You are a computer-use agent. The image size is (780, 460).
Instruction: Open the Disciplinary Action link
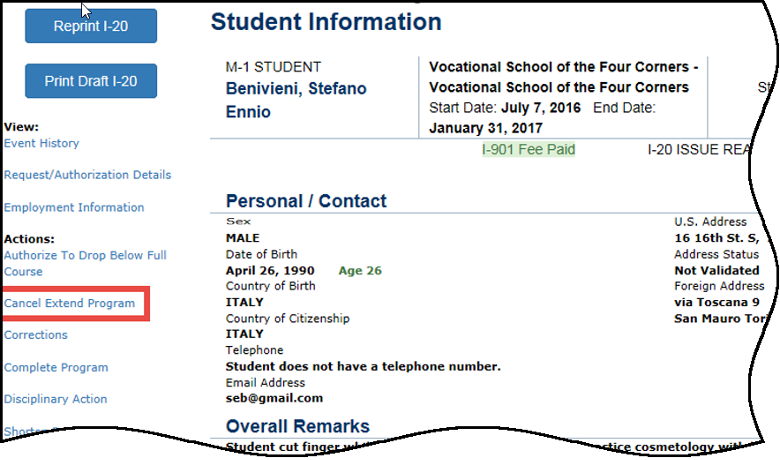click(56, 399)
